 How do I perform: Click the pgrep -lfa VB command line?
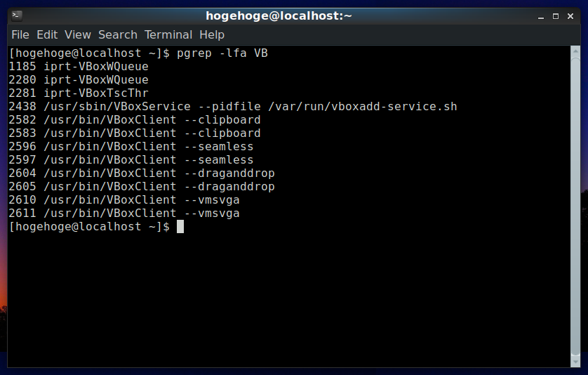(138, 53)
